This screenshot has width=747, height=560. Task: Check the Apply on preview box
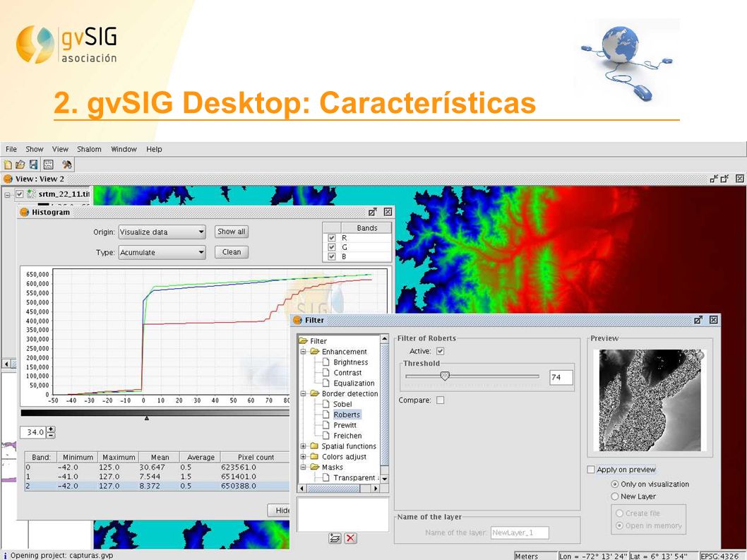pyautogui.click(x=591, y=470)
